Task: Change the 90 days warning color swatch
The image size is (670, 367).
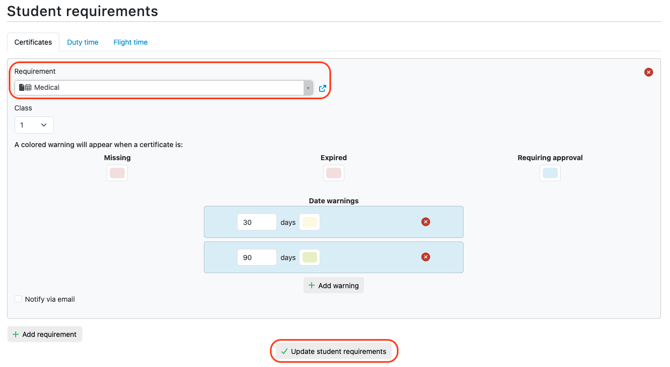Action: coord(309,257)
